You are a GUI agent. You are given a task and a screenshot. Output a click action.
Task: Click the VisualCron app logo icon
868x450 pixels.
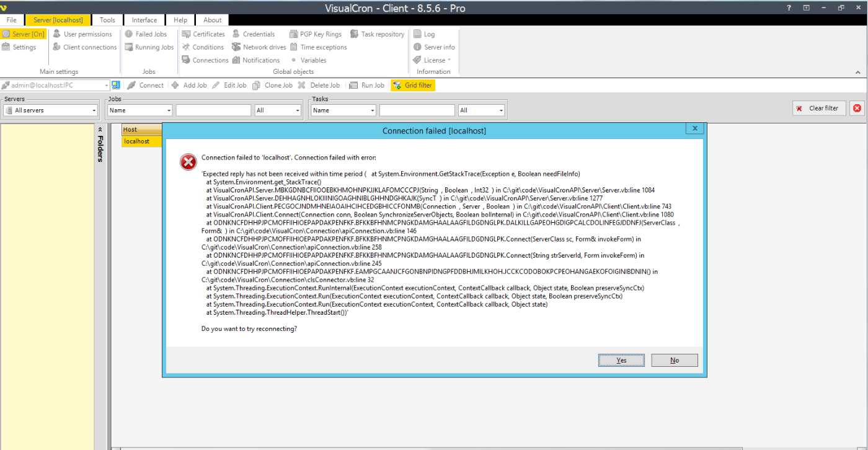coord(5,7)
